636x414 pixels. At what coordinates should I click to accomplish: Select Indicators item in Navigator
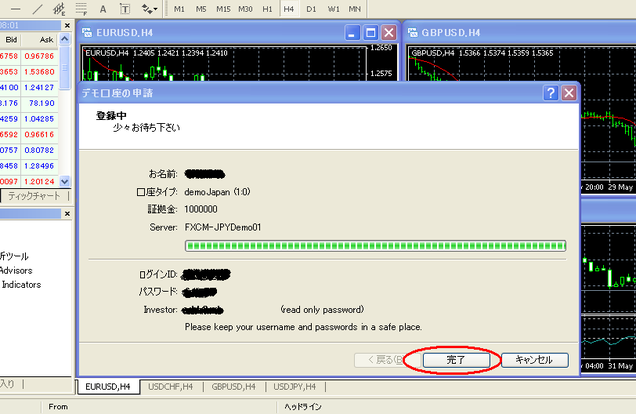pos(21,285)
